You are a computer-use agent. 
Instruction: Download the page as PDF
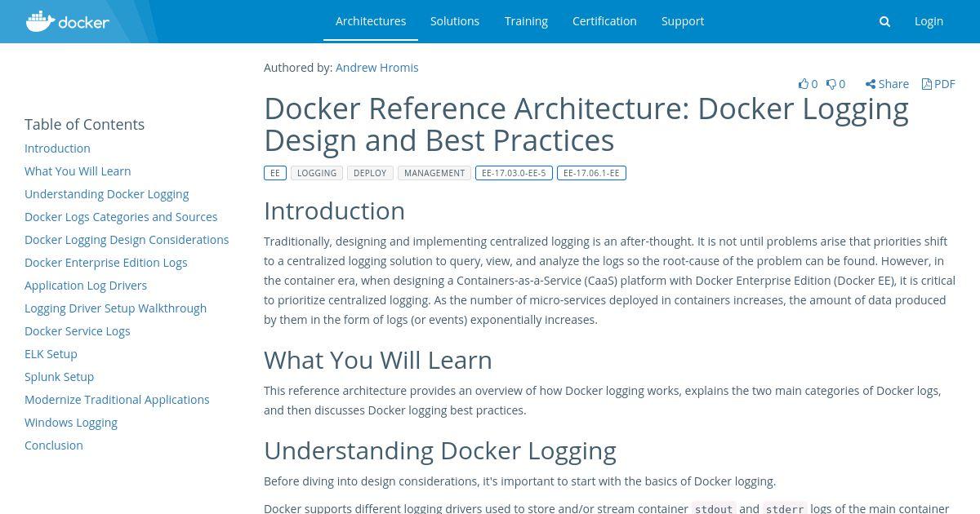tap(938, 83)
